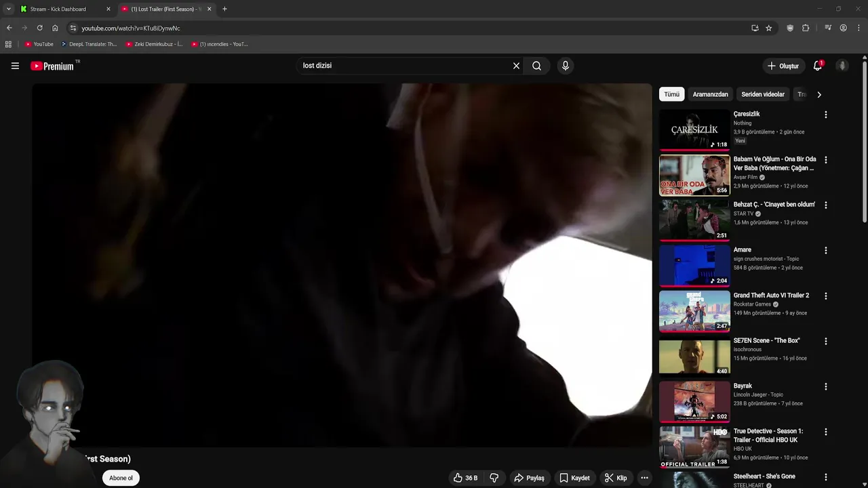868x488 pixels.
Task: Open the YouTube account avatar menu
Action: [x=842, y=66]
